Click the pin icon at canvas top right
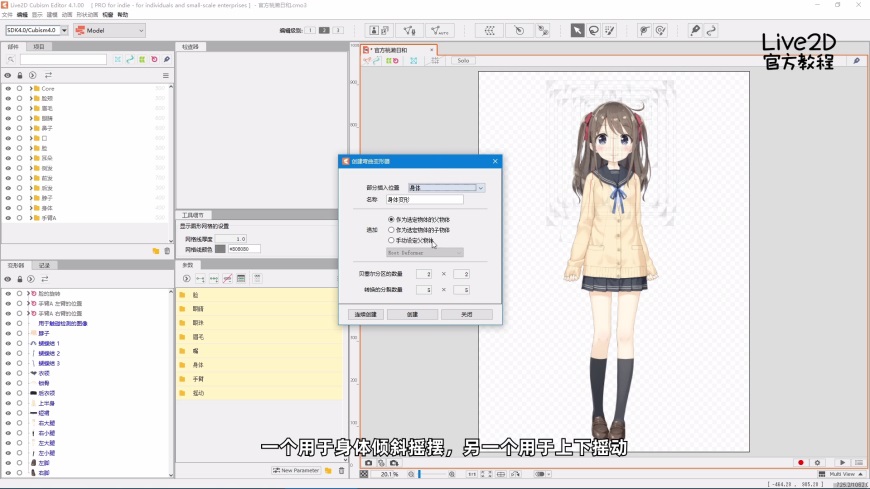This screenshot has height=489, width=870. tap(857, 61)
